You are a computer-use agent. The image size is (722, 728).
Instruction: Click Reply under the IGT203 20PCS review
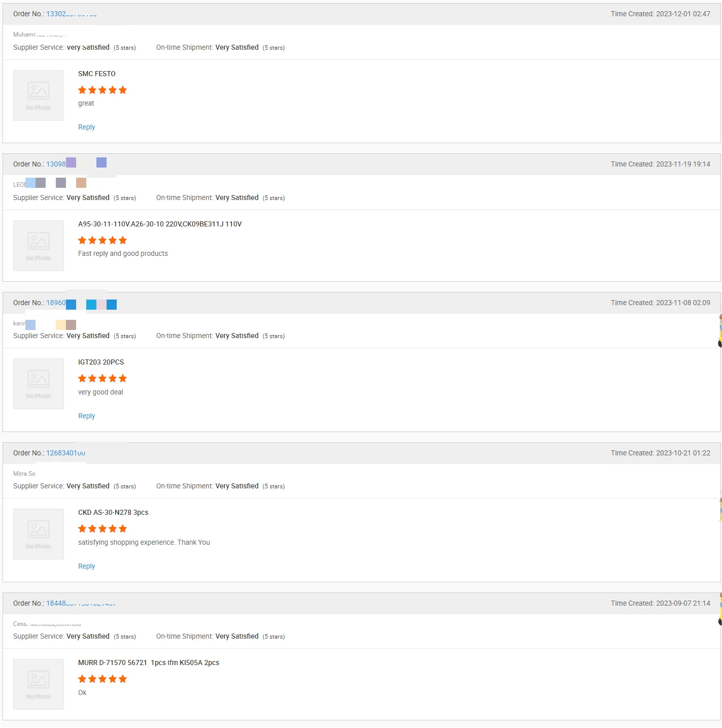[86, 416]
